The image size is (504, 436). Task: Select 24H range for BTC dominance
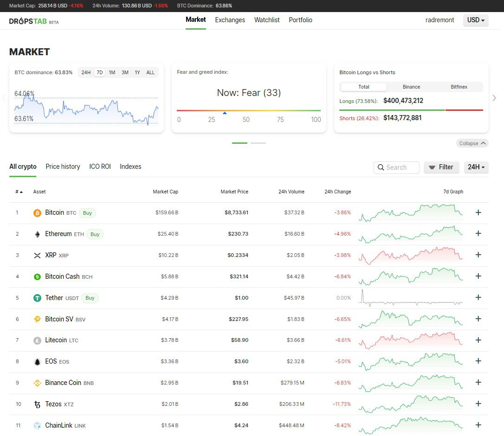(x=86, y=73)
